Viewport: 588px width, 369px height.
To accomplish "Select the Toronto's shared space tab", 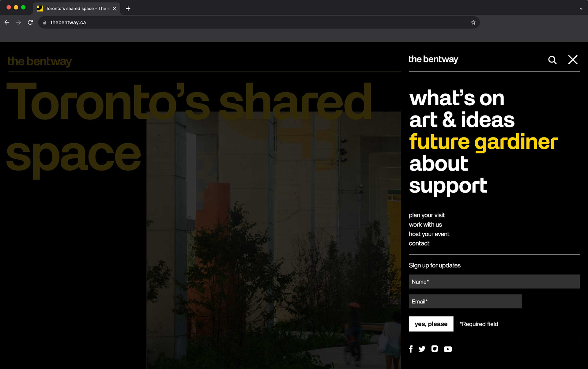I will coord(77,9).
